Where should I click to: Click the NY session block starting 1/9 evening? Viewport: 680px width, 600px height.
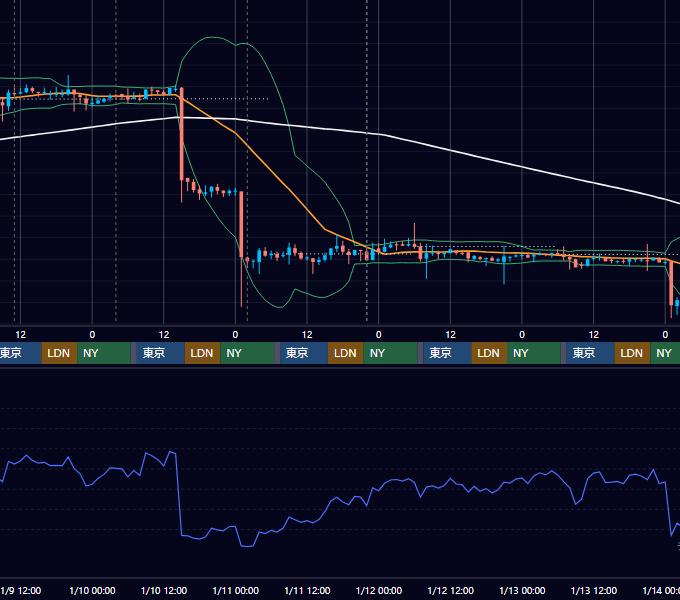pyautogui.click(x=104, y=353)
